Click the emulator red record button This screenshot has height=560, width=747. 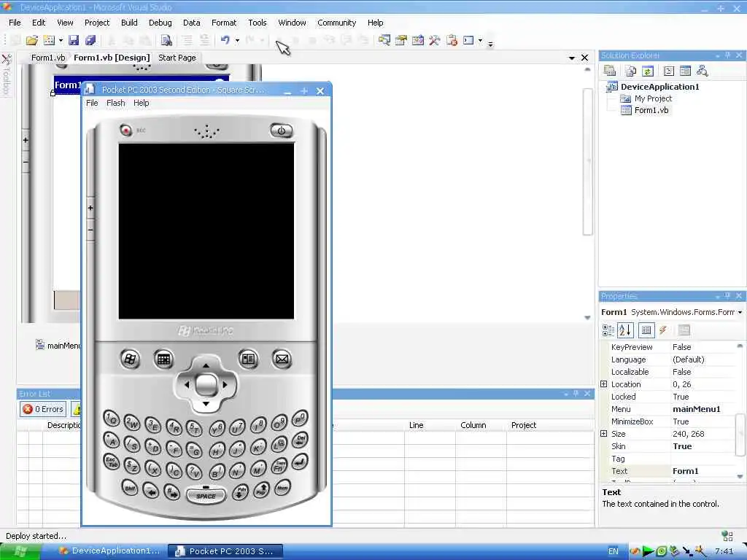pyautogui.click(x=125, y=130)
